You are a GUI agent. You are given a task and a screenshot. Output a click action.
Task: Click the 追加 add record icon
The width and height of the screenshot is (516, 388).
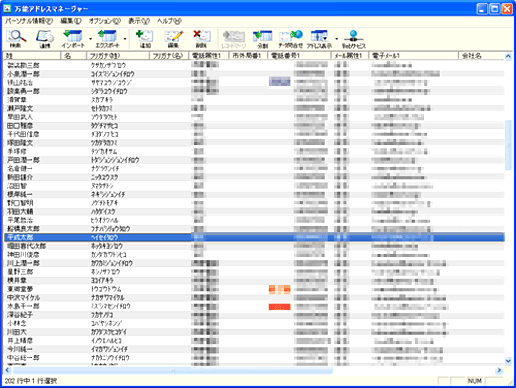145,39
